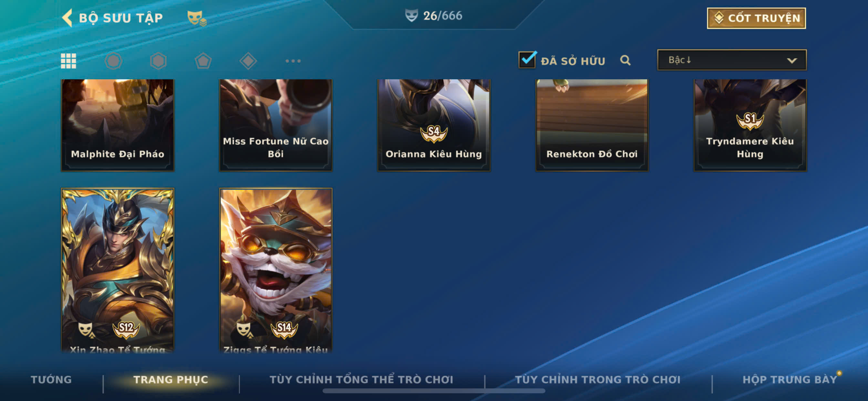Open the golden mask skin shop icon
This screenshot has width=868, height=401.
click(197, 18)
